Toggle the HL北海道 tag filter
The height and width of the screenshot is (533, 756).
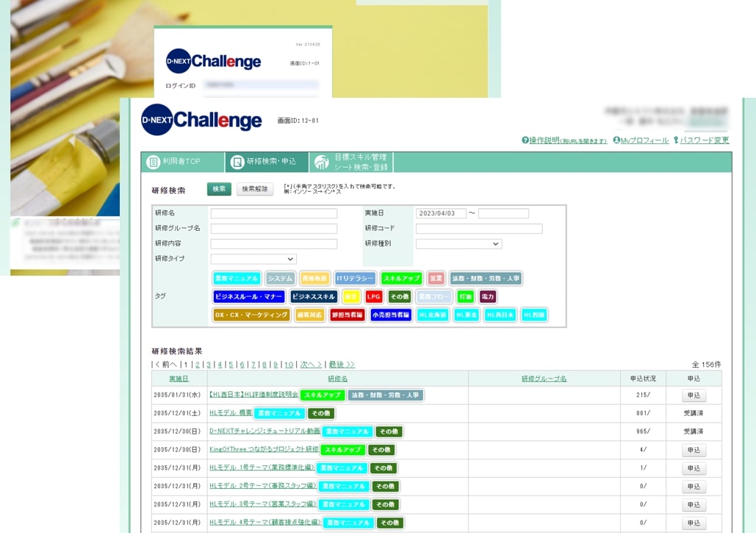(x=433, y=315)
